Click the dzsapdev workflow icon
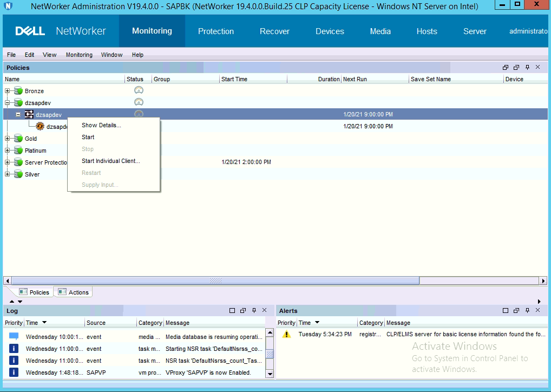The width and height of the screenshot is (551, 392). tap(29, 115)
